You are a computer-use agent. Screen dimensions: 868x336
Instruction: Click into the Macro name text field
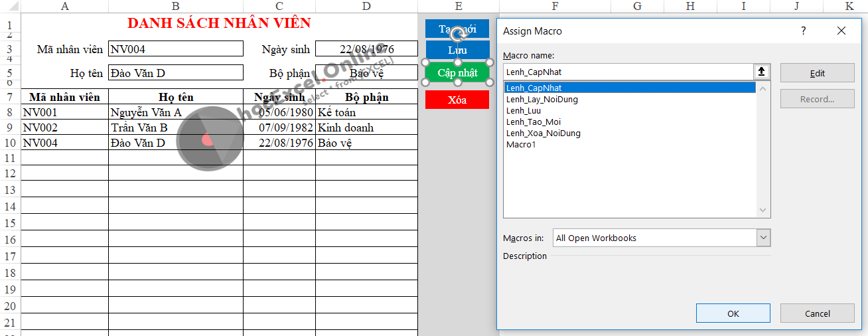[x=628, y=72]
